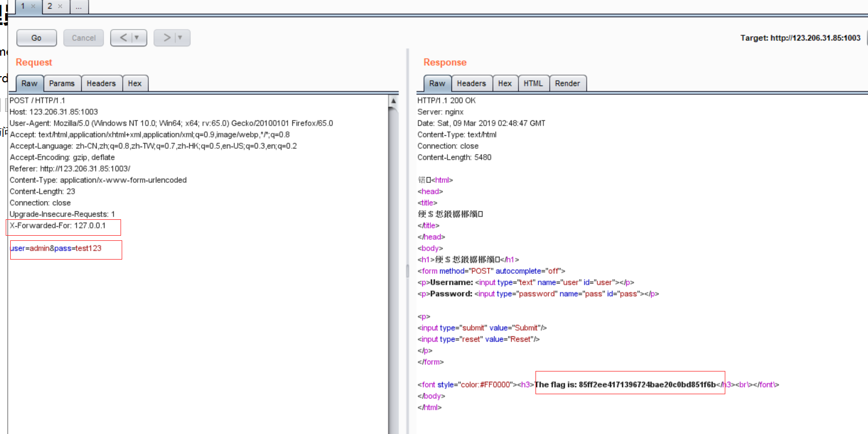
Task: Click the Upgrade-Insecure-Requests: 1 line
Action: click(62, 214)
